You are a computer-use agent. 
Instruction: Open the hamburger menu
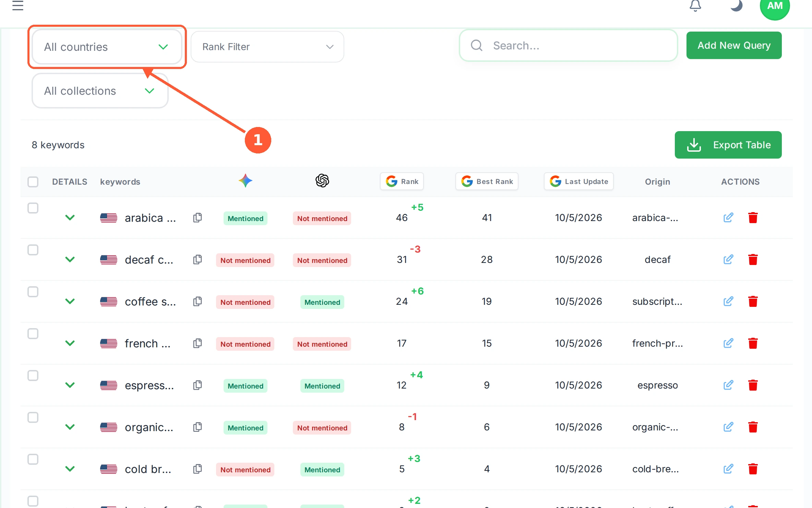[18, 5]
